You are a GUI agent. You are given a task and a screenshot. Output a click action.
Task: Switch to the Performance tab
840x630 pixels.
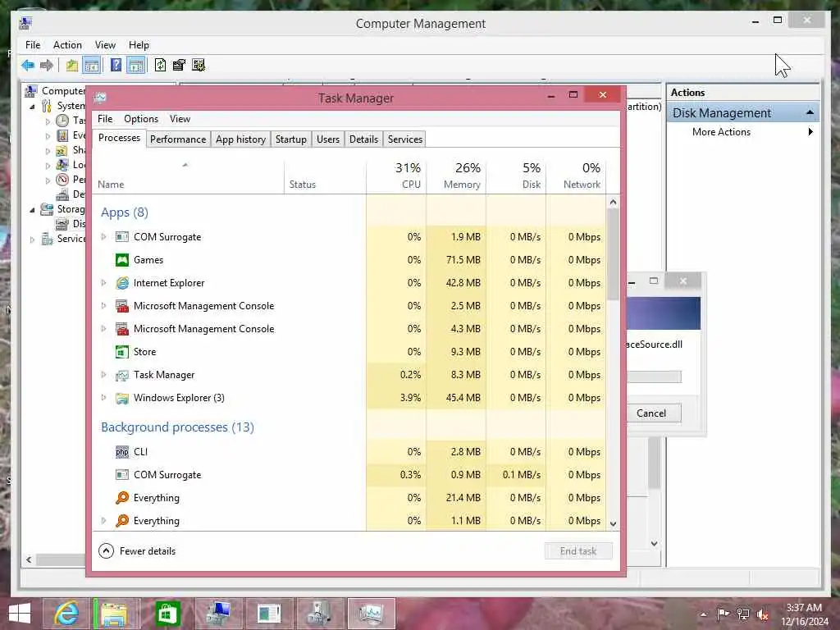(x=178, y=139)
